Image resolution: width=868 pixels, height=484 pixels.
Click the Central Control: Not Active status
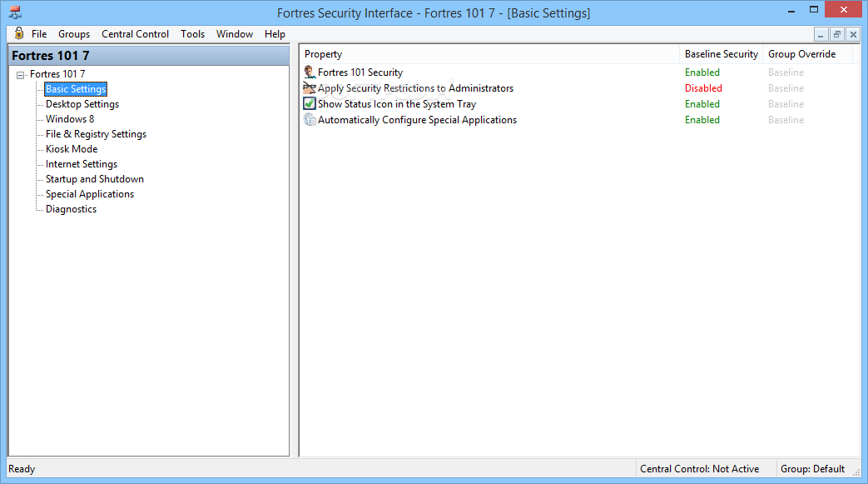(x=699, y=468)
